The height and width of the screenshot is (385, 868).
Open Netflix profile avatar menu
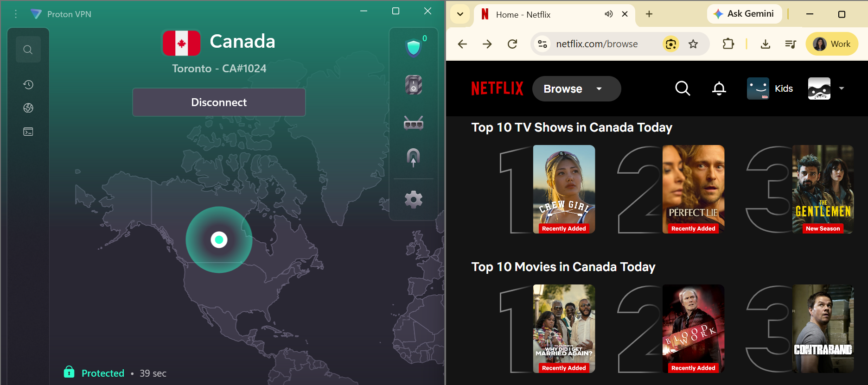point(826,88)
